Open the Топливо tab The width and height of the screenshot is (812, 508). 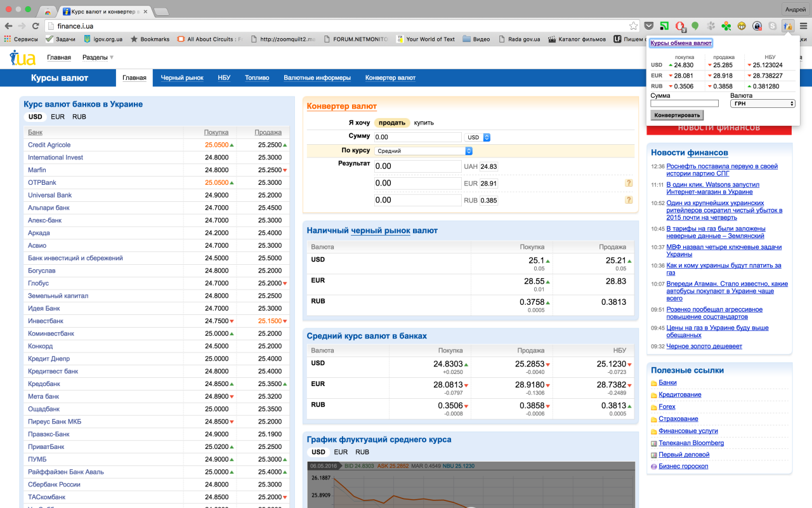click(257, 78)
